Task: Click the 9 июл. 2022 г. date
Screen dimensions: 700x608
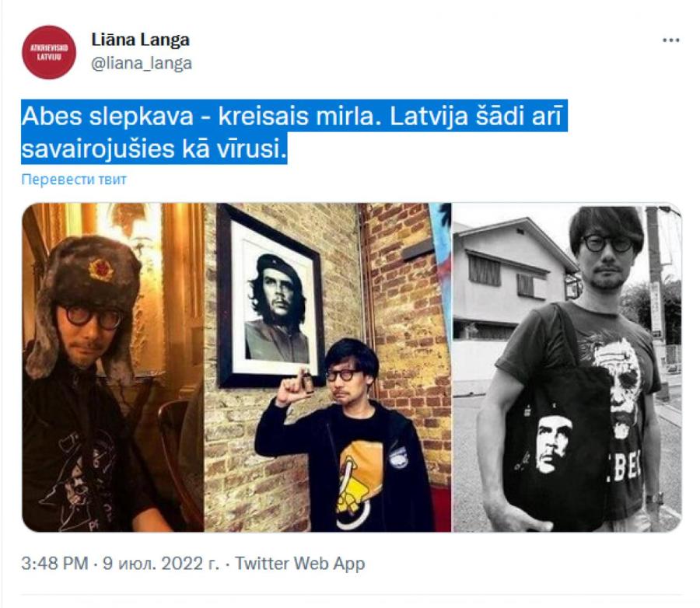Action: (x=161, y=564)
